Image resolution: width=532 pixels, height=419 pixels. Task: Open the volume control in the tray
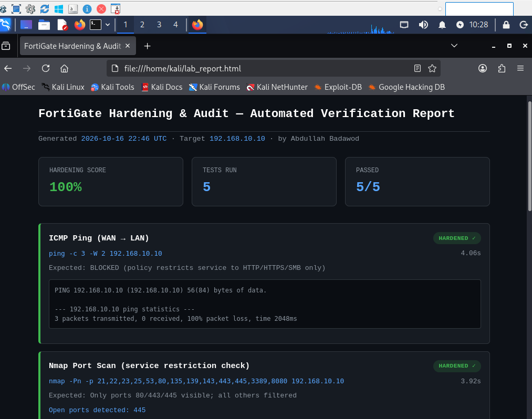point(423,25)
